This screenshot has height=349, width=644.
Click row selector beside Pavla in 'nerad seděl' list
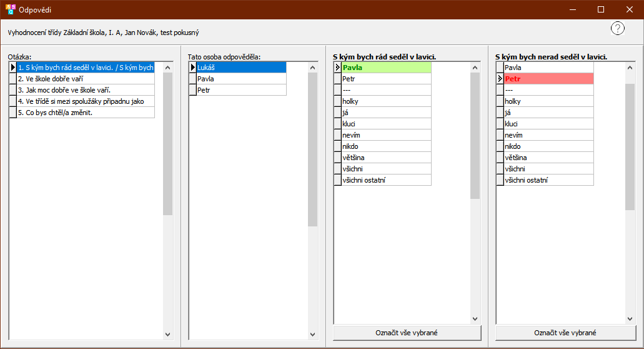tap(500, 68)
